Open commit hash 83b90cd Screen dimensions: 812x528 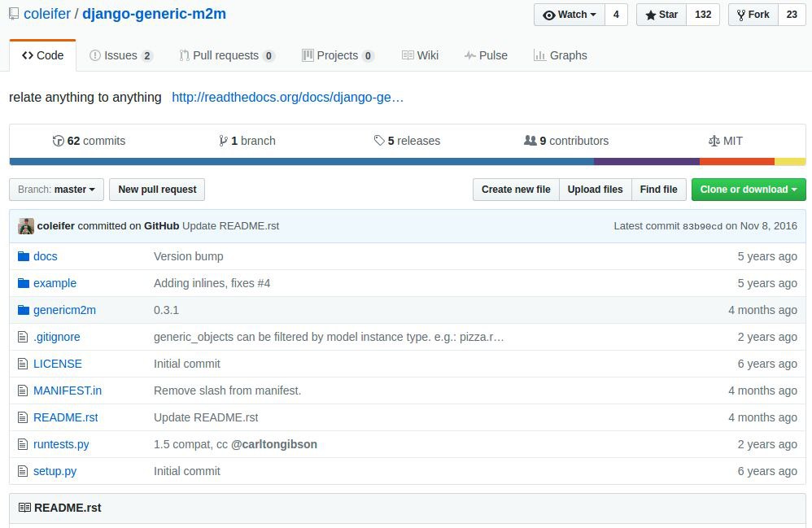[x=702, y=226]
